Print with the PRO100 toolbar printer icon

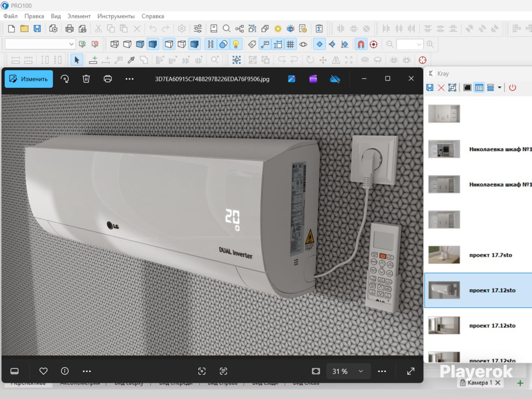pos(69,29)
